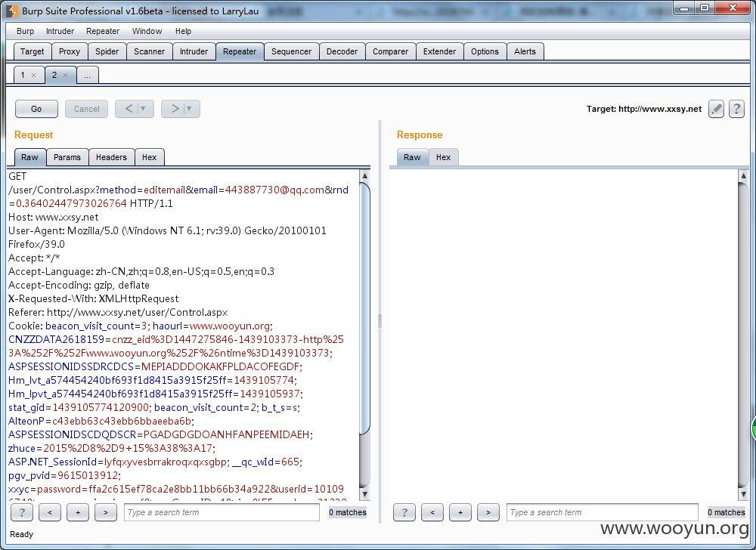Viewport: 756px width, 550px height.
Task: Click the Target: http://www.xxsy.net label
Action: pos(643,109)
